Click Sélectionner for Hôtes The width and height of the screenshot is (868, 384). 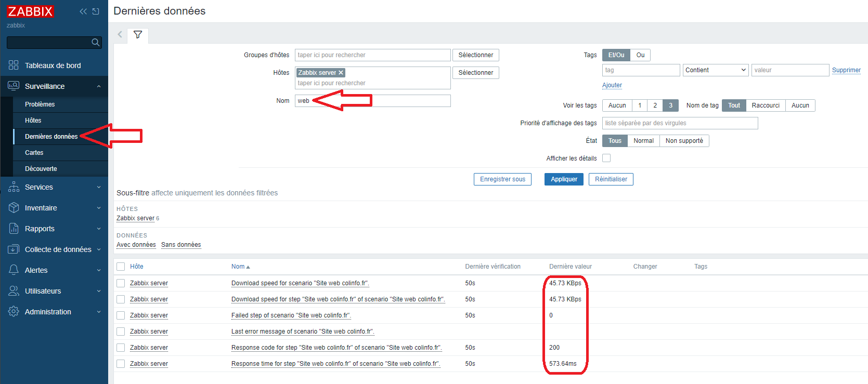475,73
